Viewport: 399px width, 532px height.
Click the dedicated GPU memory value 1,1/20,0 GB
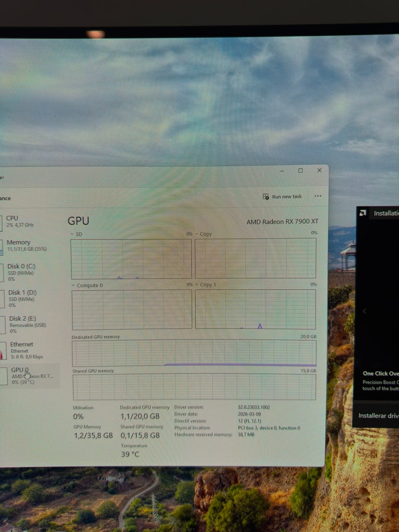pyautogui.click(x=140, y=416)
